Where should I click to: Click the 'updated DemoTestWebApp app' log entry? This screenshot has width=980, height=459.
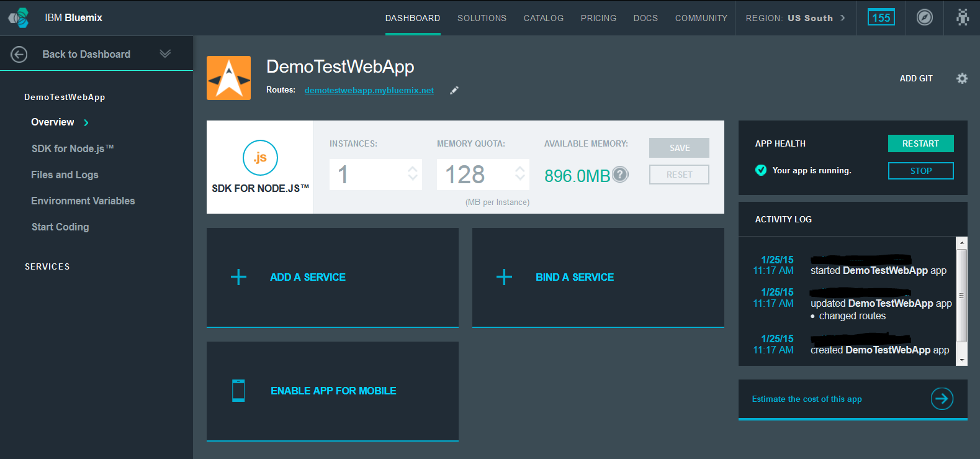(x=881, y=304)
